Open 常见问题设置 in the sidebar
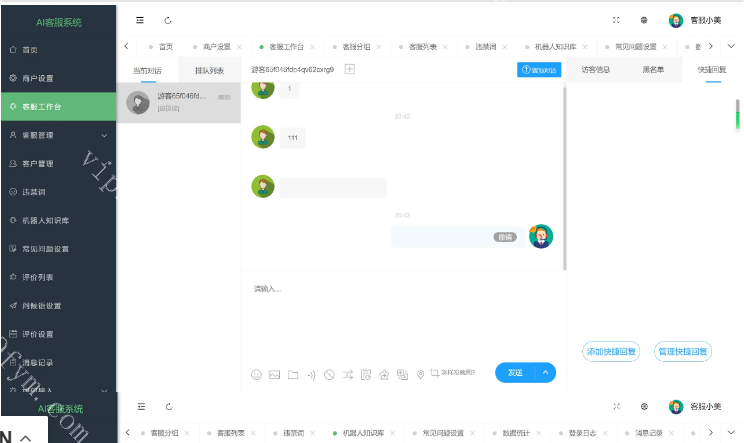744x443 pixels. [x=58, y=249]
